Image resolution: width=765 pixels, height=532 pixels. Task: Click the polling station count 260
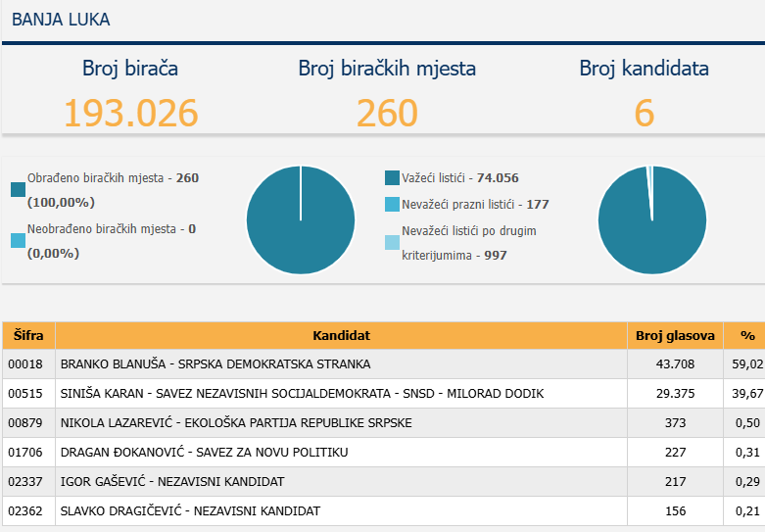pyautogui.click(x=387, y=113)
